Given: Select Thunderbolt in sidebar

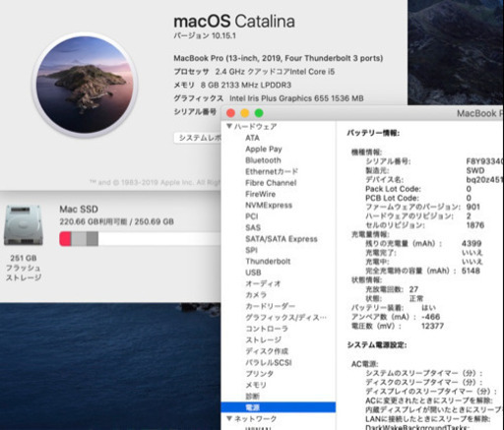Looking at the screenshot, I should tap(268, 262).
